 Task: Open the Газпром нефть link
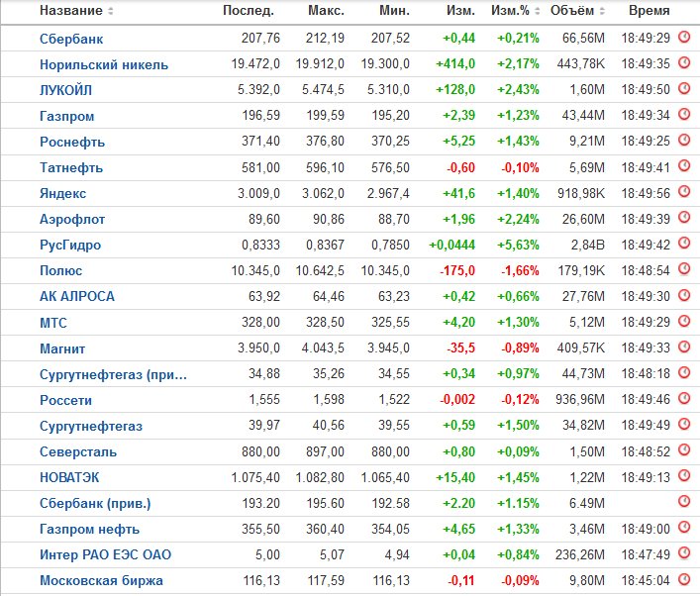click(90, 529)
